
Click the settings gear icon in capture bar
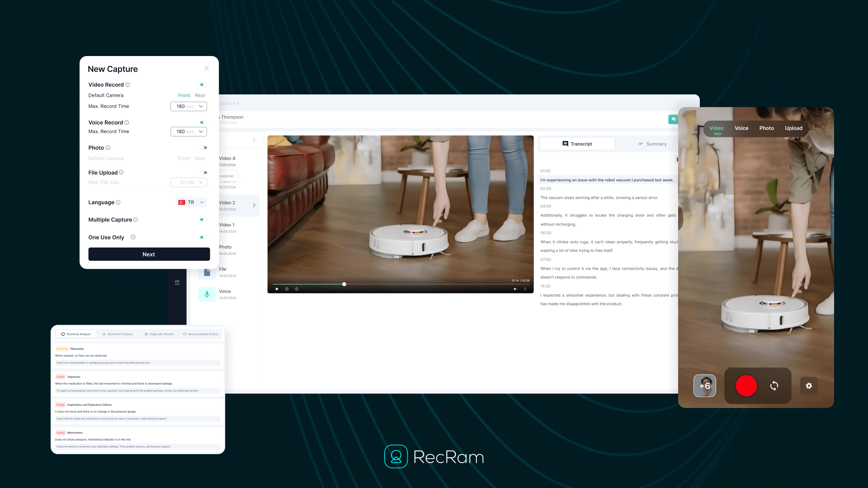tap(809, 385)
